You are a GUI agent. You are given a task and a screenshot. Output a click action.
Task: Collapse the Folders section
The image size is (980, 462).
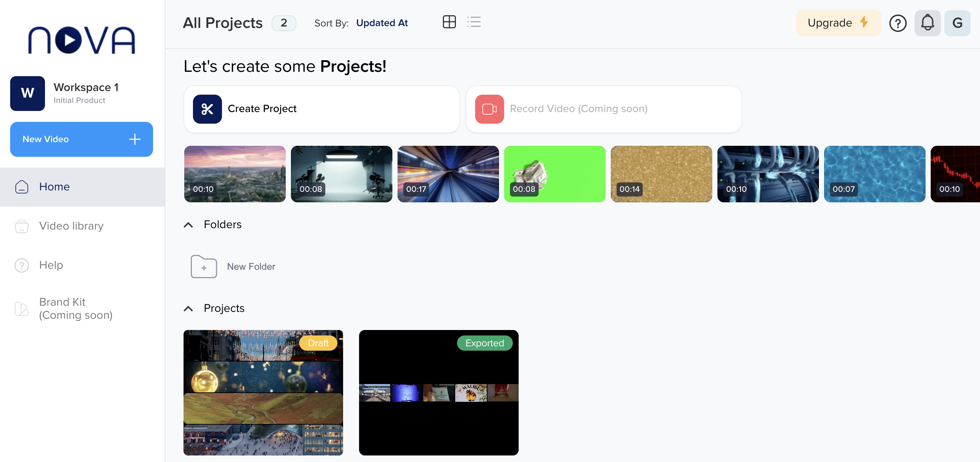tap(188, 225)
